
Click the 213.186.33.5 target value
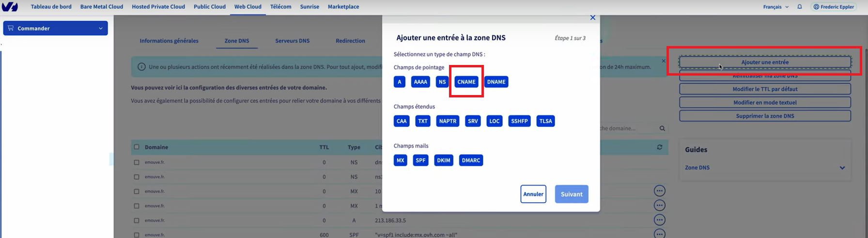(x=390, y=221)
